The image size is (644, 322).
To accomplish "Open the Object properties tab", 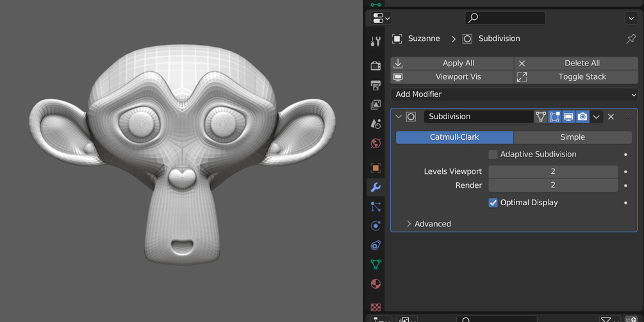I will pyautogui.click(x=376, y=168).
